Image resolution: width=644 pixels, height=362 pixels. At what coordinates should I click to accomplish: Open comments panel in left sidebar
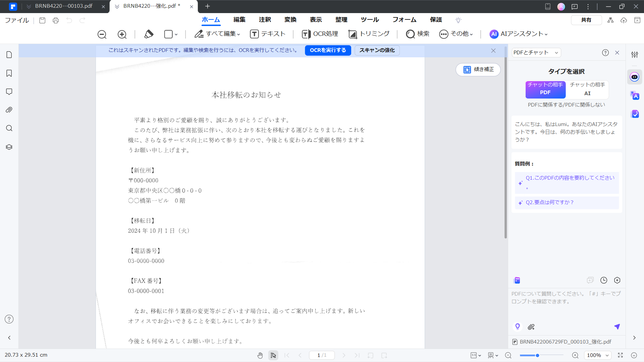[x=9, y=92]
